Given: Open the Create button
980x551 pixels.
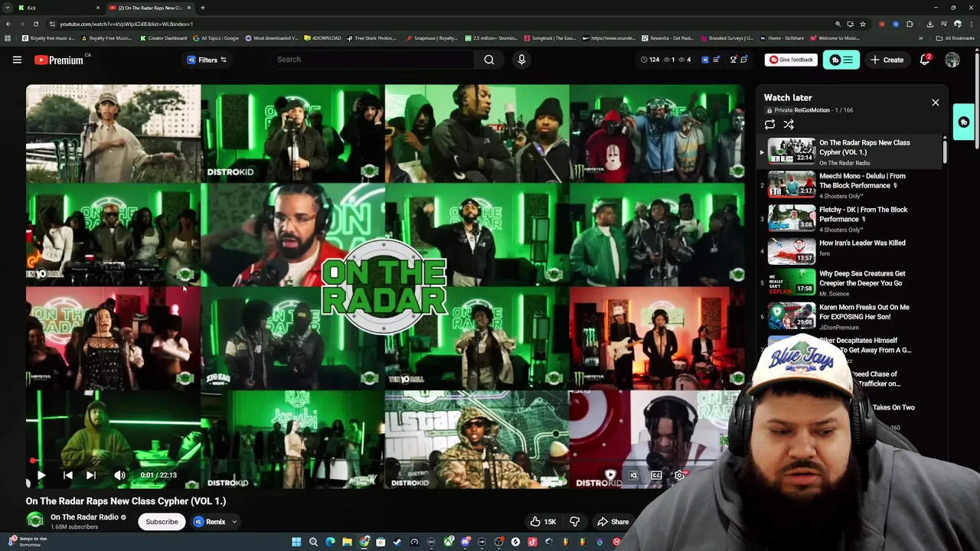Looking at the screenshot, I should [x=887, y=60].
